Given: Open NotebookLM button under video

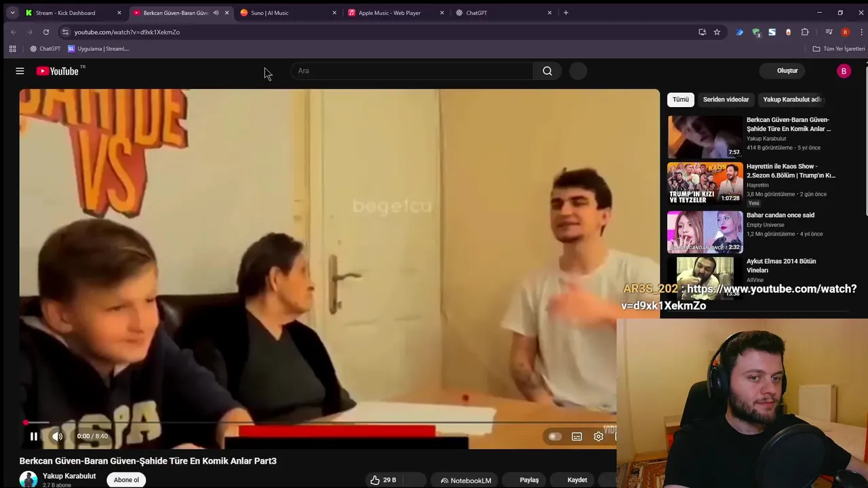Looking at the screenshot, I should pos(466,480).
